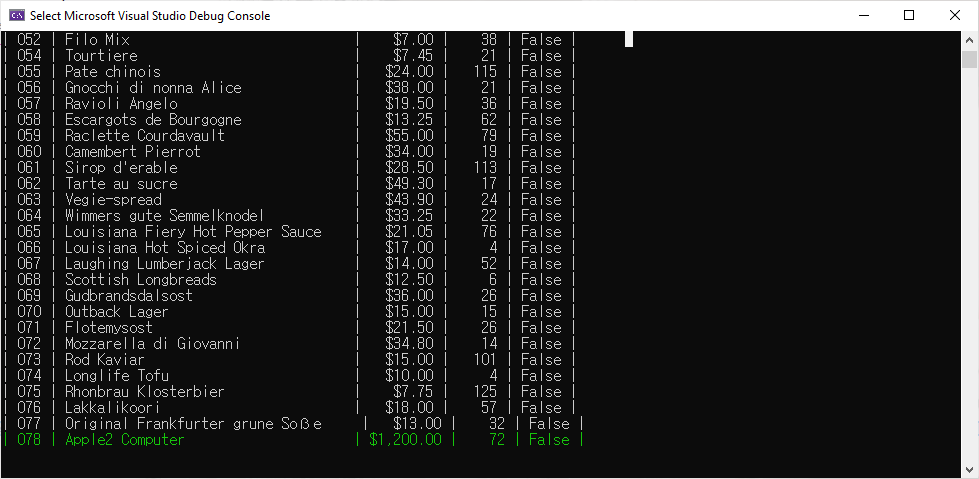
Task: Click 'Gnocchi di nonna Alice' text
Action: pos(153,88)
